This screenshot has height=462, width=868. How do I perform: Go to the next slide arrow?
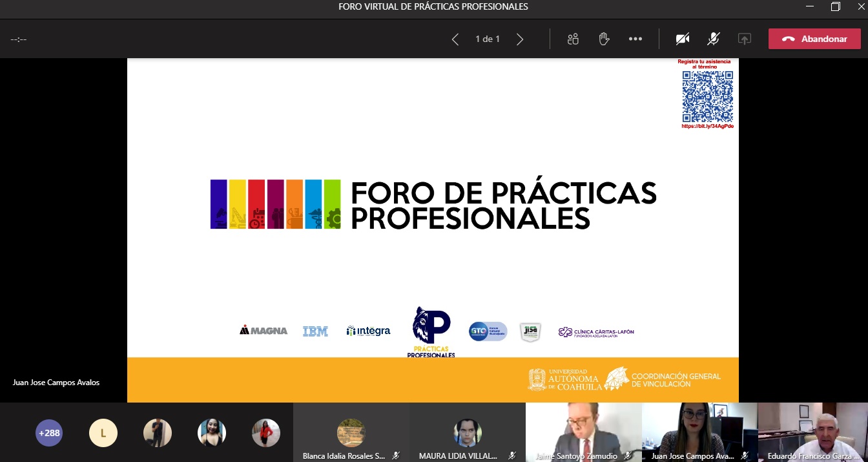click(x=520, y=39)
